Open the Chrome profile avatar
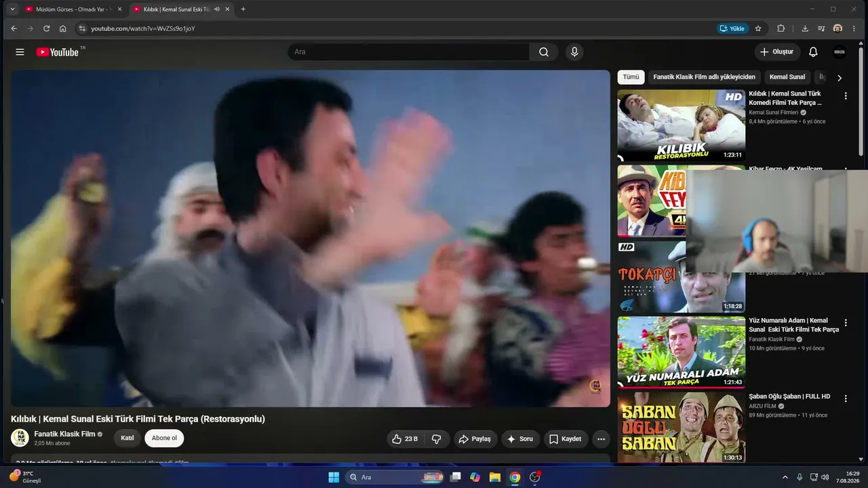Image resolution: width=868 pixels, height=488 pixels. click(x=837, y=28)
